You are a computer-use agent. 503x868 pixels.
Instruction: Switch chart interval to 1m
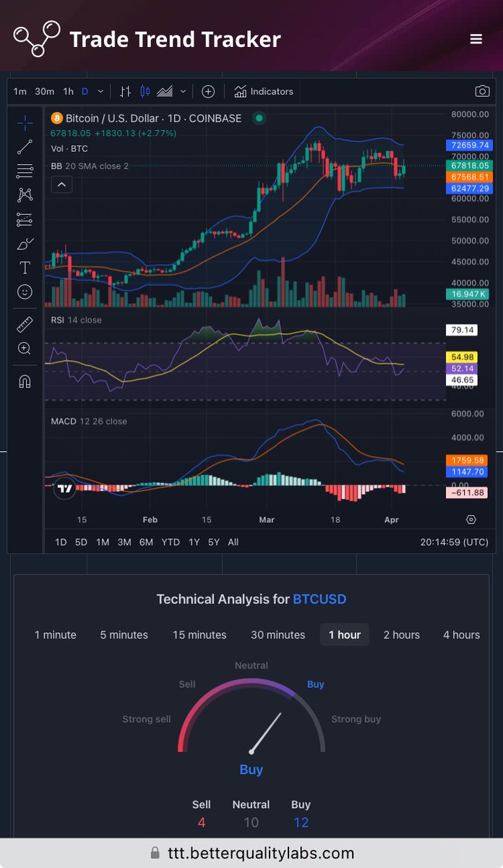click(20, 91)
